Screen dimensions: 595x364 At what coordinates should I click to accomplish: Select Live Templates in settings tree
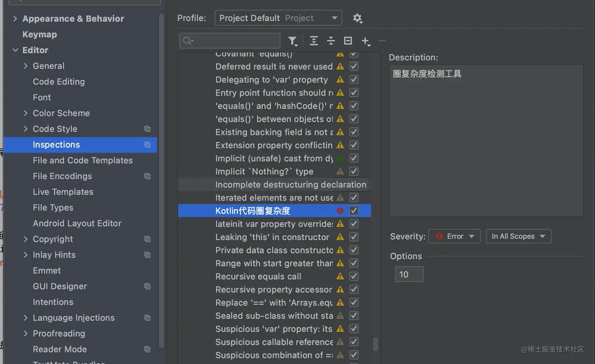click(63, 192)
